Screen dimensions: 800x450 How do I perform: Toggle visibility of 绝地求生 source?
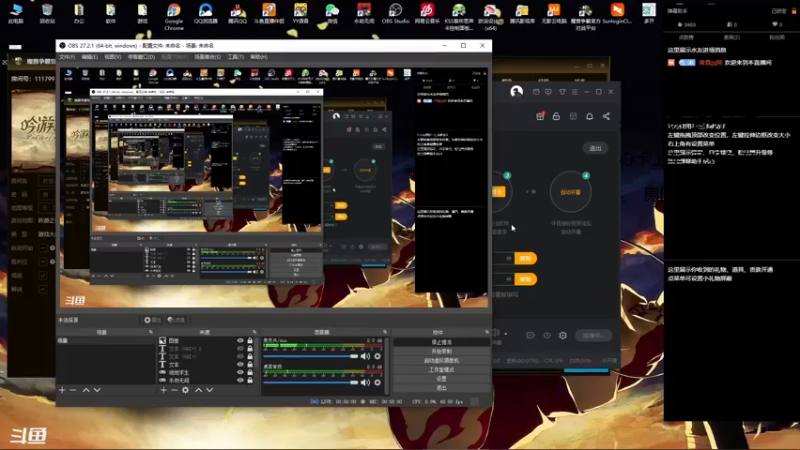240,372
